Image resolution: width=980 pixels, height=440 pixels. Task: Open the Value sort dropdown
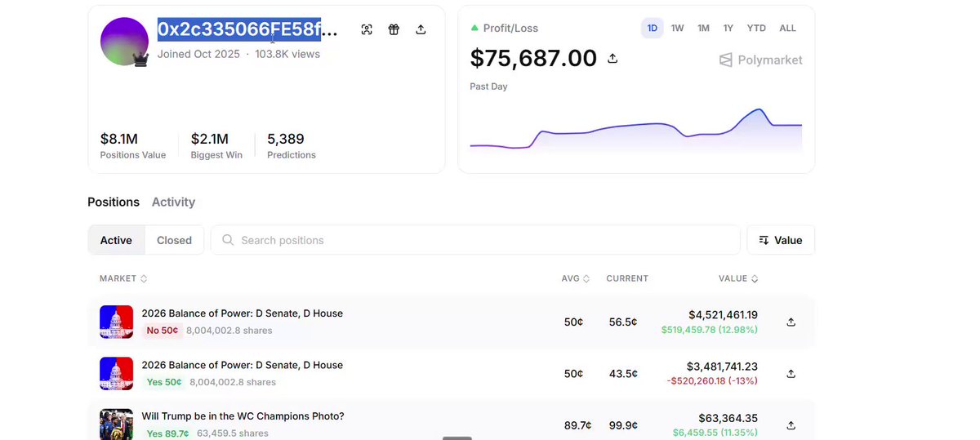(x=781, y=240)
